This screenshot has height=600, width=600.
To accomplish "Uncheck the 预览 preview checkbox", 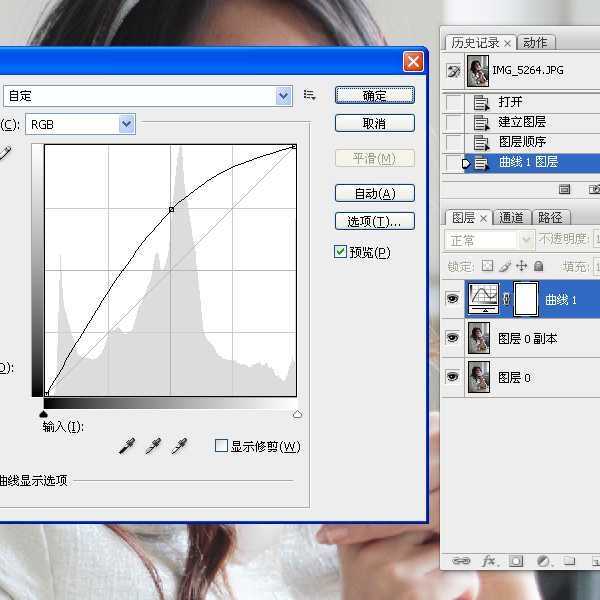I will pyautogui.click(x=341, y=252).
